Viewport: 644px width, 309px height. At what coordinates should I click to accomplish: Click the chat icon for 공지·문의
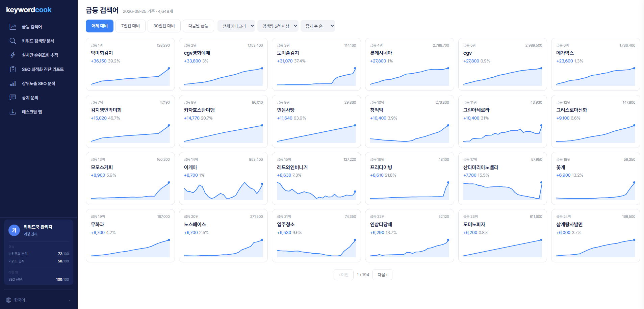point(13,98)
